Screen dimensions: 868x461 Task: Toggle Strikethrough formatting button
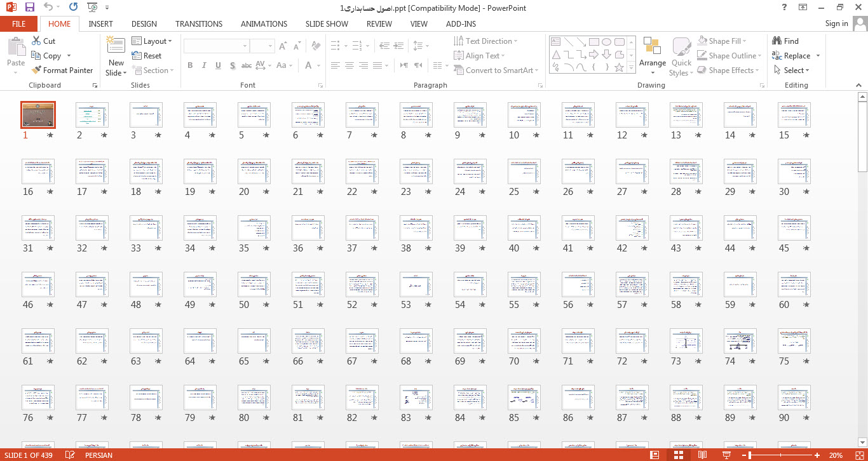(x=247, y=65)
